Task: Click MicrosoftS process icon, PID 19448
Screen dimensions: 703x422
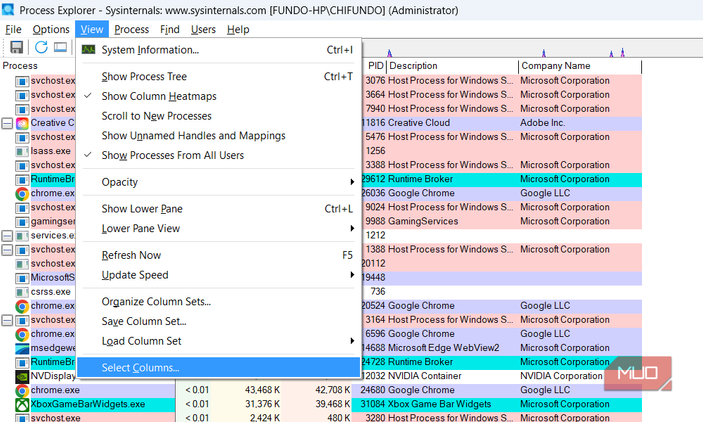Action: (22, 278)
